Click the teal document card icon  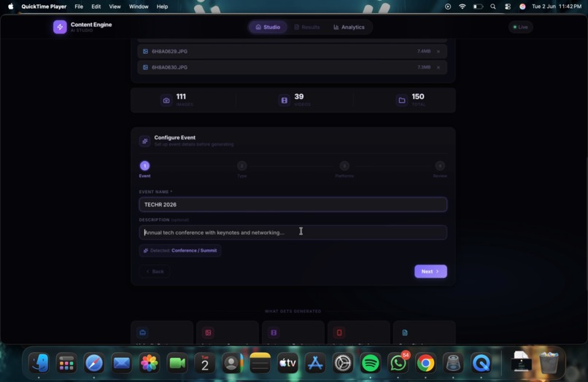405,332
